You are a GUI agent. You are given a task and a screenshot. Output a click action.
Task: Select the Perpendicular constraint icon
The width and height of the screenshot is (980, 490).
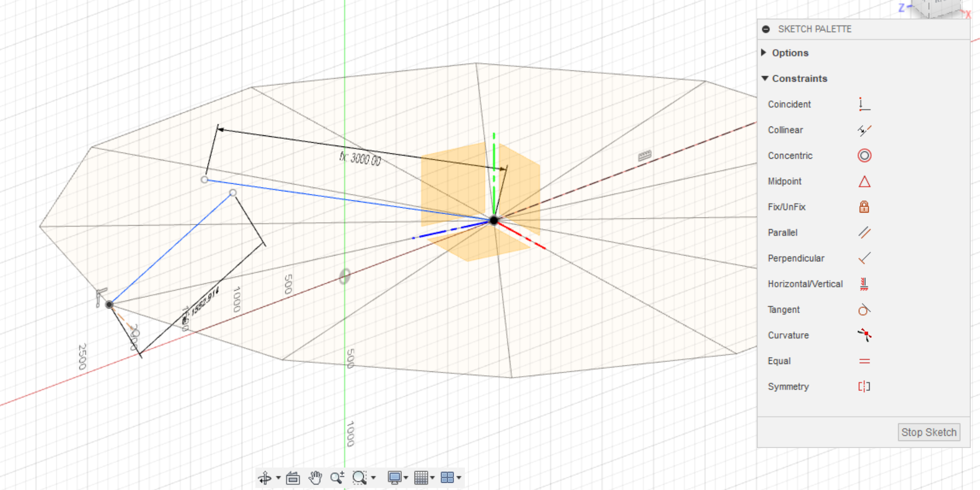click(x=864, y=258)
